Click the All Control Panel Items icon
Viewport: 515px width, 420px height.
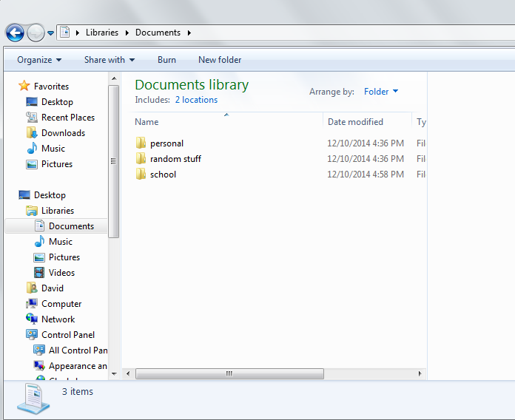click(x=39, y=350)
